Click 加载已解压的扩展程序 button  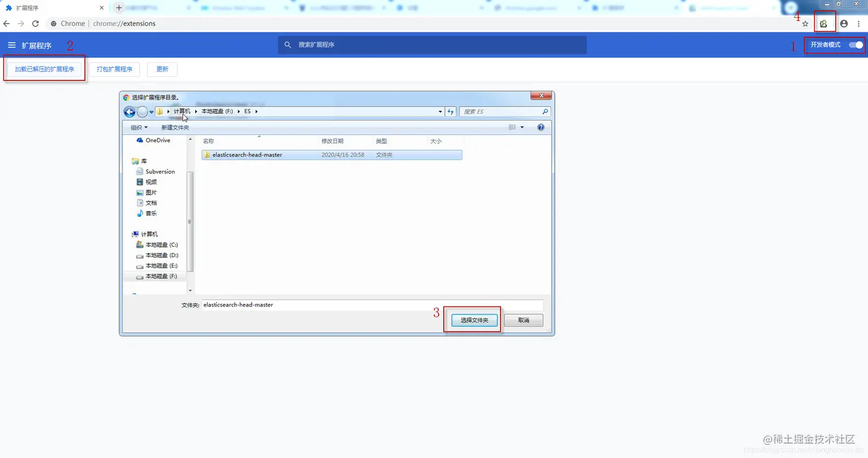point(44,69)
